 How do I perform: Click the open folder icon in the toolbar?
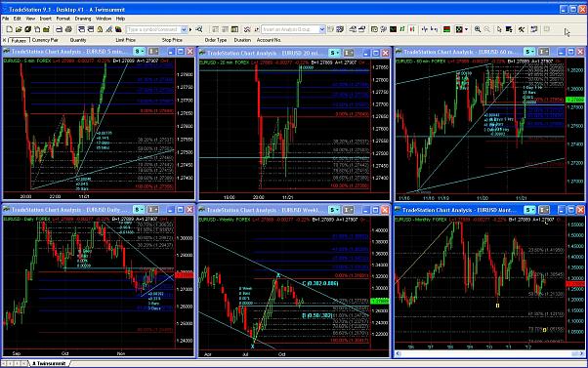coord(19,29)
